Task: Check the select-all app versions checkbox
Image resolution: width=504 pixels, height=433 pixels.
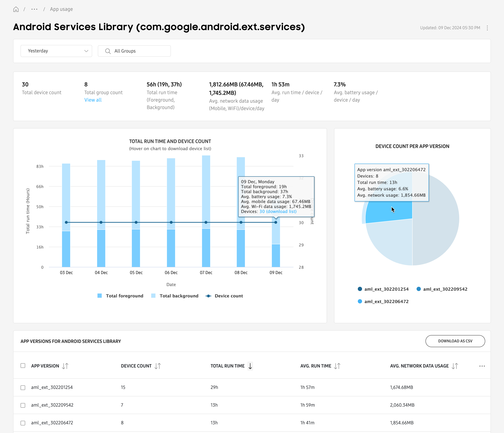Action: (x=23, y=365)
